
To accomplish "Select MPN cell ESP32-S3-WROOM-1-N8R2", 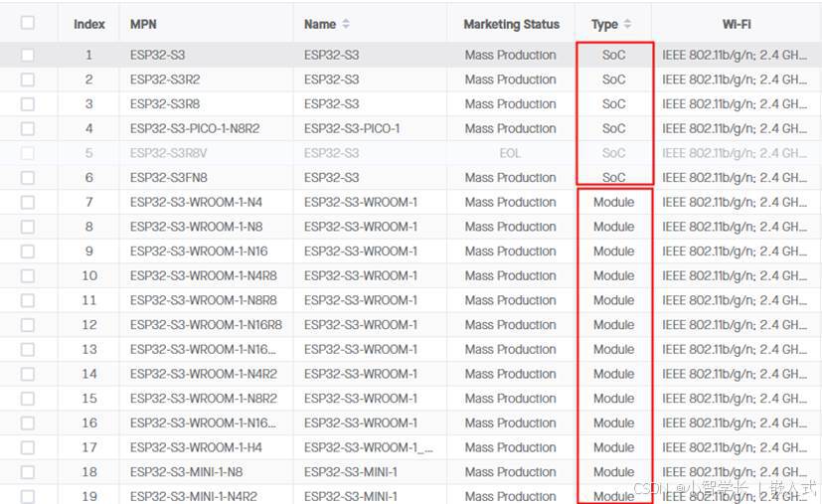I will click(x=204, y=399).
